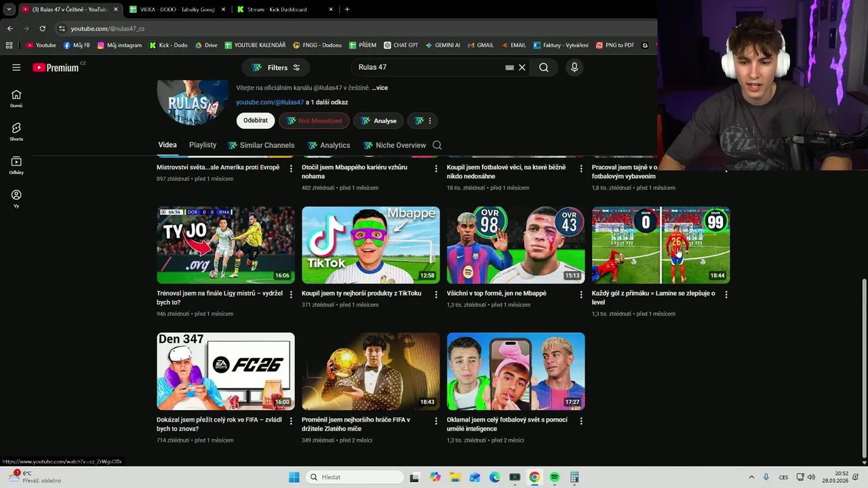868x488 pixels.
Task: Open options menu for 'Oklamal jsem celý fotbalový svět'
Action: pos(581,420)
